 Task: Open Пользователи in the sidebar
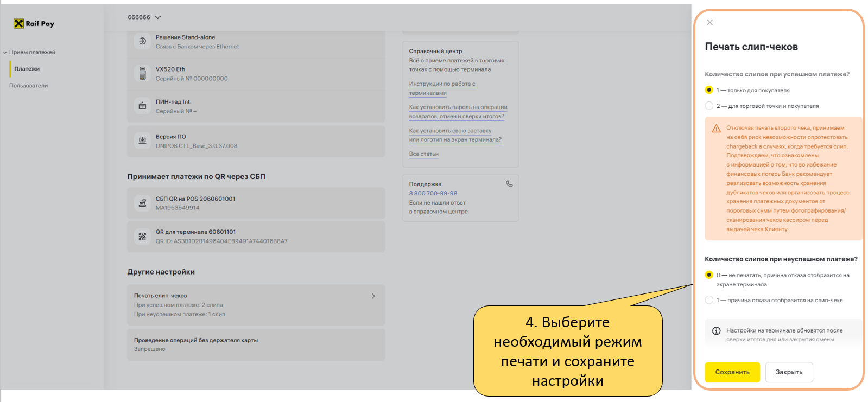(x=28, y=86)
